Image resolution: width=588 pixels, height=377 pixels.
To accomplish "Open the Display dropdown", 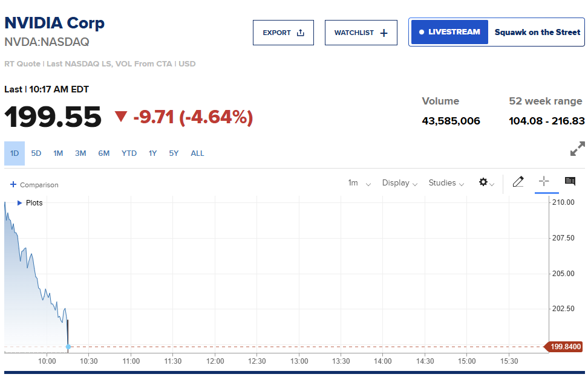I will pyautogui.click(x=399, y=183).
